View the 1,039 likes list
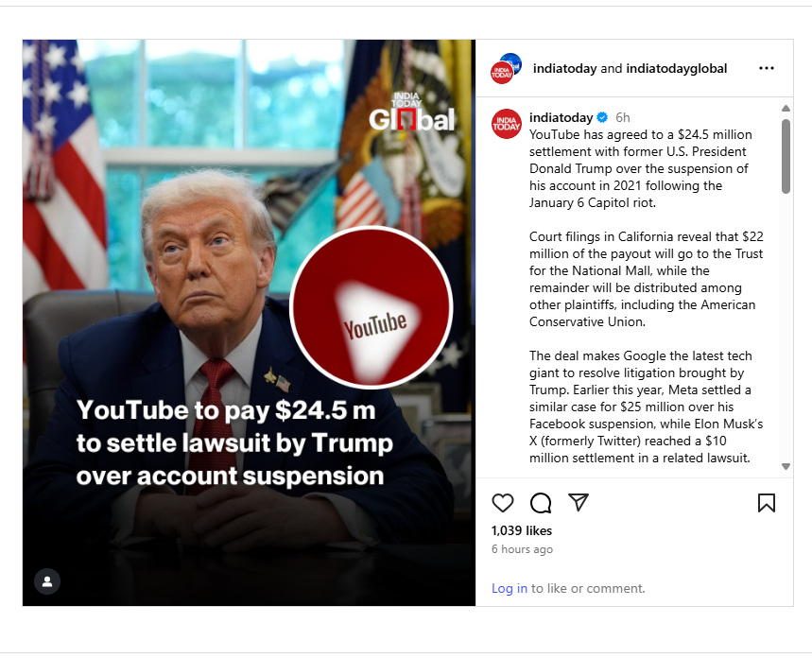 (522, 530)
